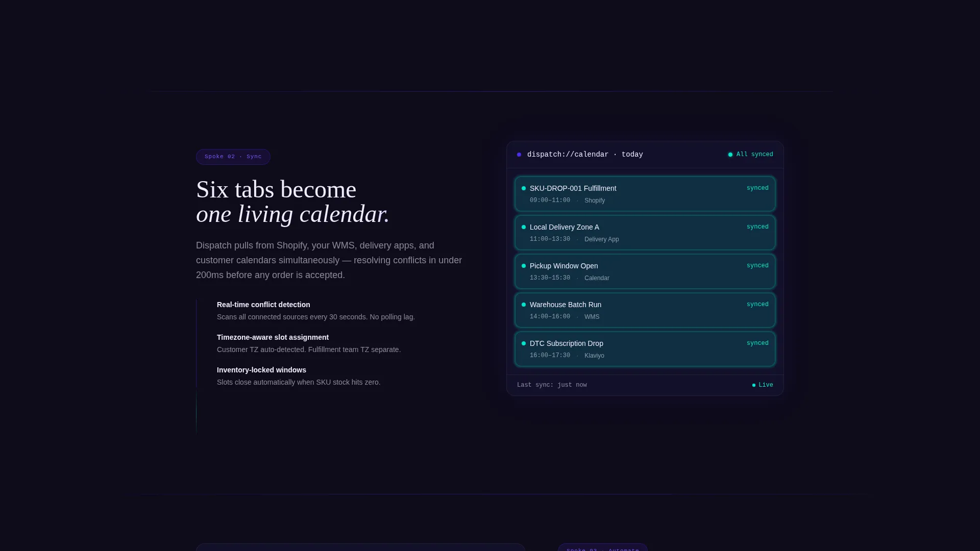
Task: Click the WMS source label
Action: pyautogui.click(x=592, y=317)
